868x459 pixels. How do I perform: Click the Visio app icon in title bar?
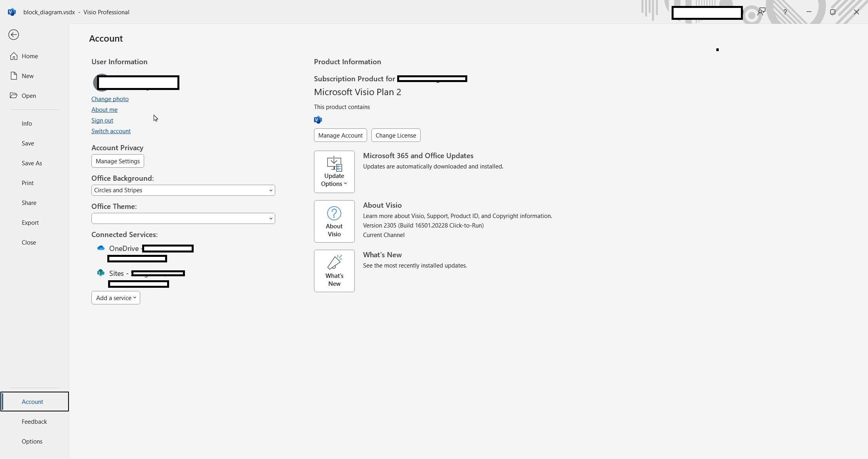[12, 12]
